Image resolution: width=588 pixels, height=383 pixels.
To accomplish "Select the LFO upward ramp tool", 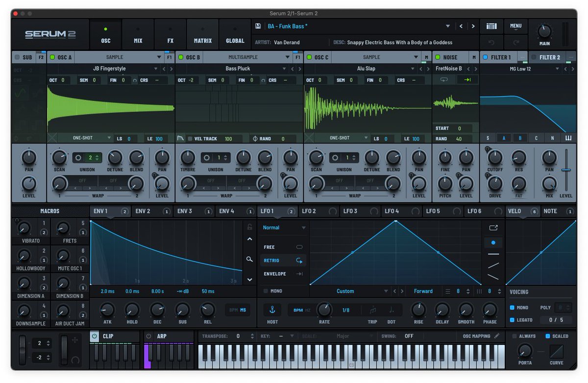I will [x=493, y=265].
